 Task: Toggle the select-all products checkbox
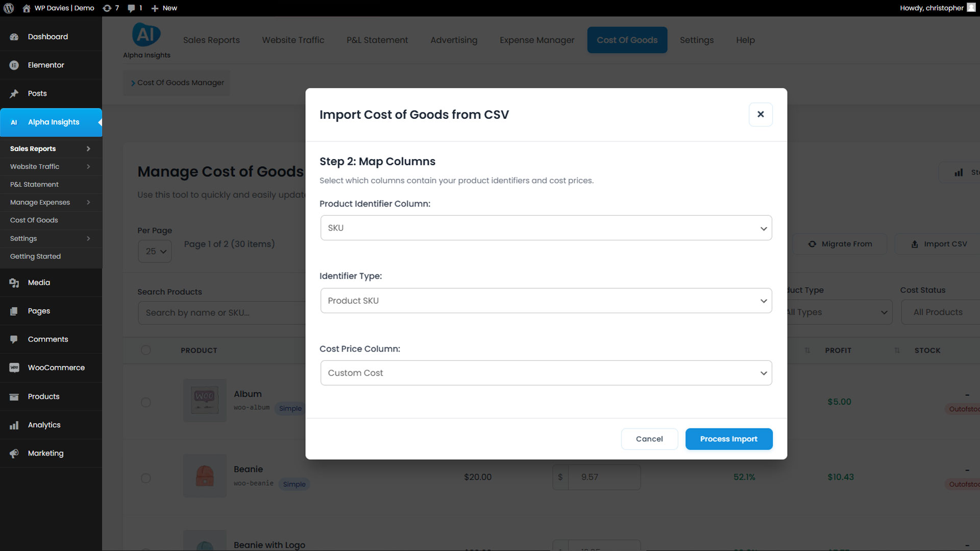[146, 350]
